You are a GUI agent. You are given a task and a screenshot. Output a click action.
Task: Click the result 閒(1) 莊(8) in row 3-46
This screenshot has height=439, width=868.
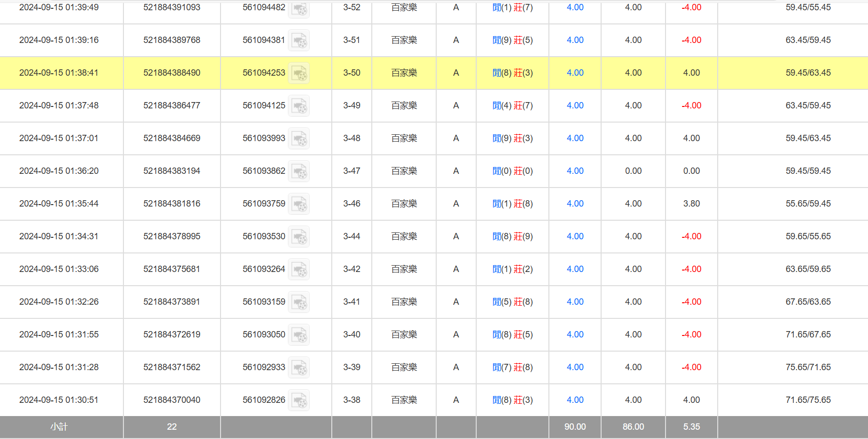pyautogui.click(x=512, y=204)
